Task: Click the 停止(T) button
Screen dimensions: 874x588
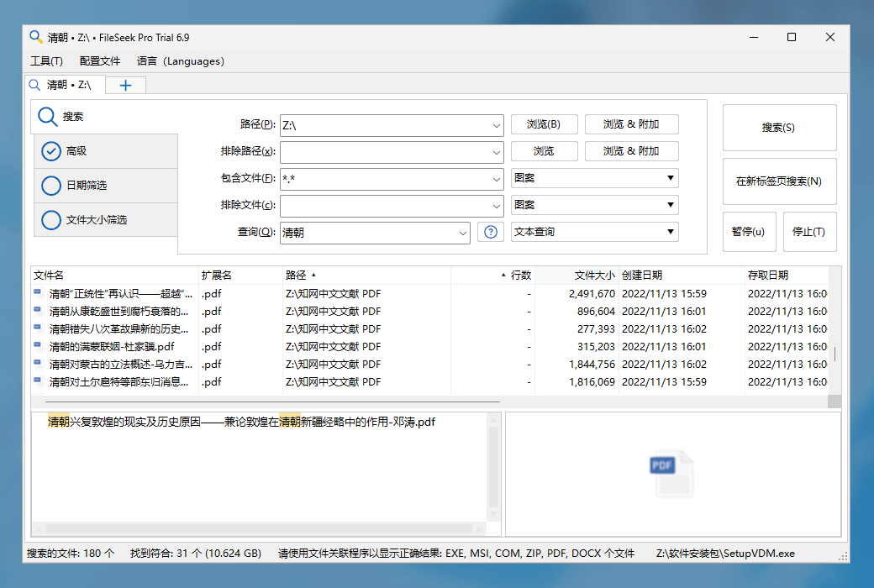Action: pyautogui.click(x=809, y=232)
